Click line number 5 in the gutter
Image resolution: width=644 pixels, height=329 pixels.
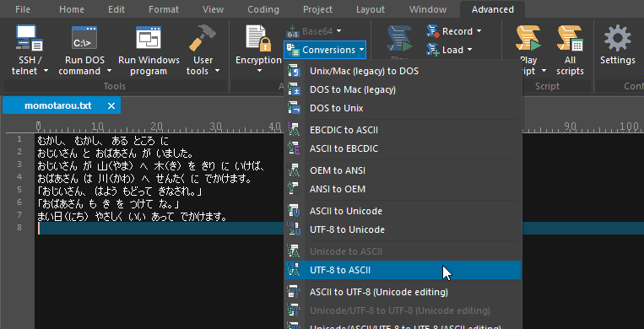click(x=19, y=189)
